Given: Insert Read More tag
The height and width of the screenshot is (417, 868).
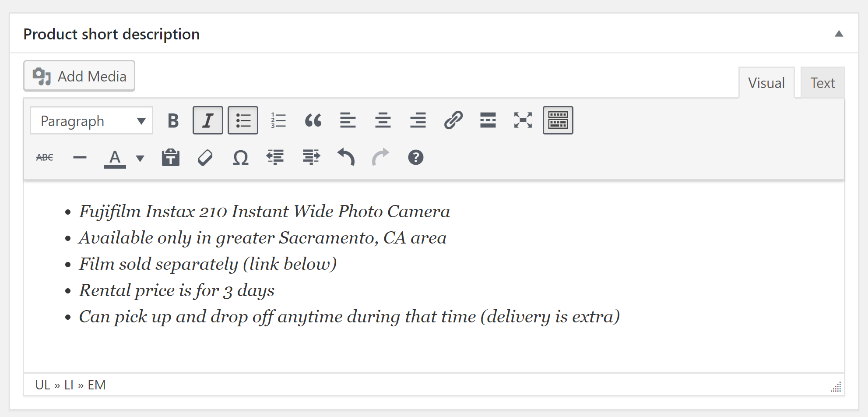Looking at the screenshot, I should pos(488,120).
